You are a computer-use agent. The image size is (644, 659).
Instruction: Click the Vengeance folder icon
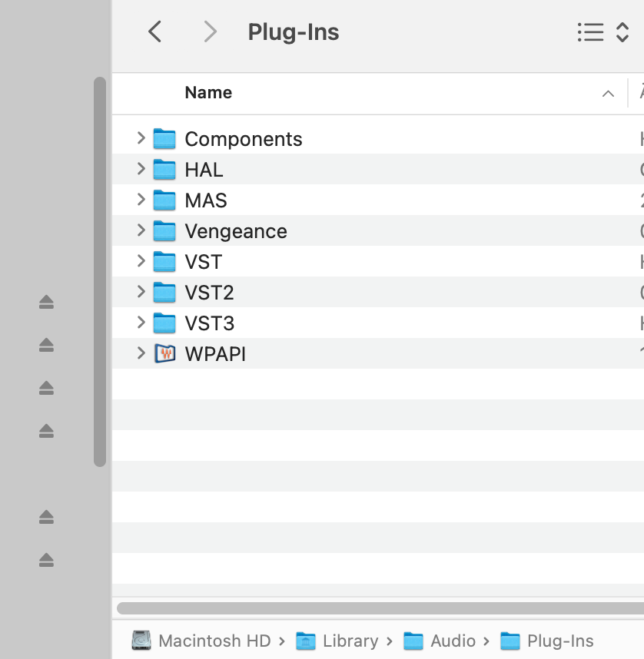tap(164, 230)
